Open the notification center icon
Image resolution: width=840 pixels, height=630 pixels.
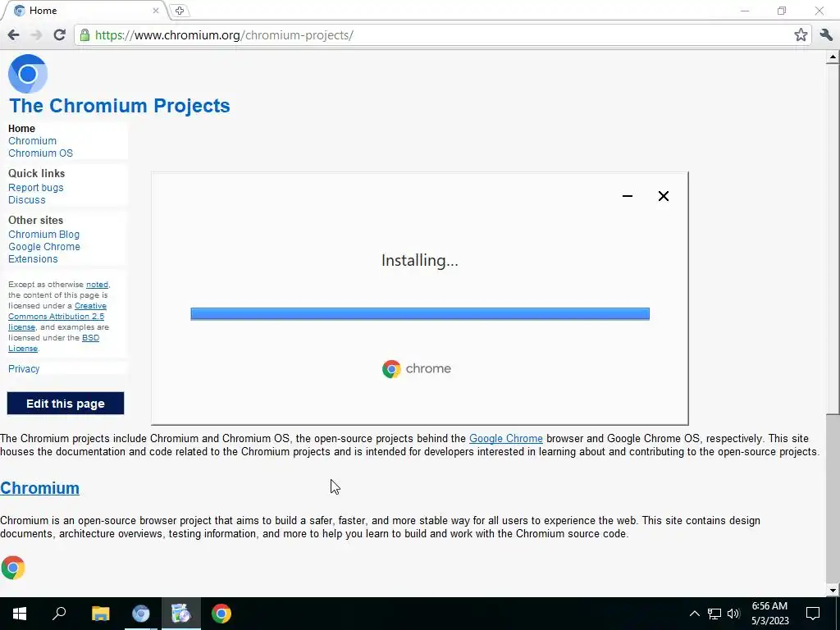point(813,614)
